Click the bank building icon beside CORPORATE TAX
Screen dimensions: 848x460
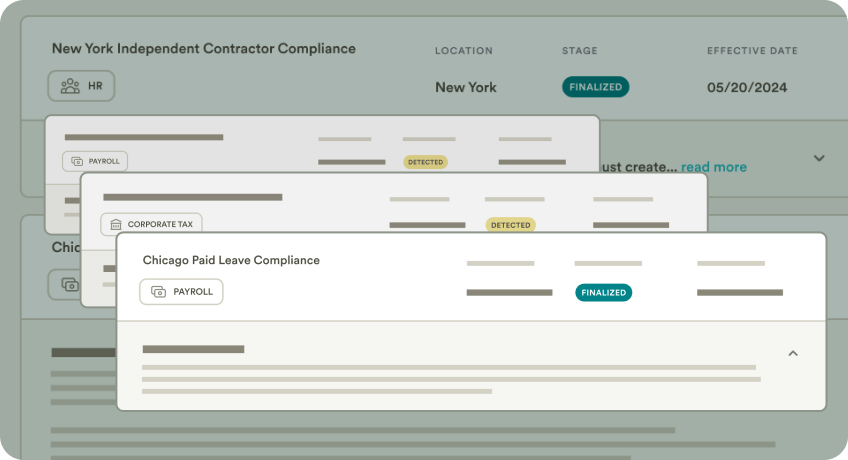click(x=116, y=225)
